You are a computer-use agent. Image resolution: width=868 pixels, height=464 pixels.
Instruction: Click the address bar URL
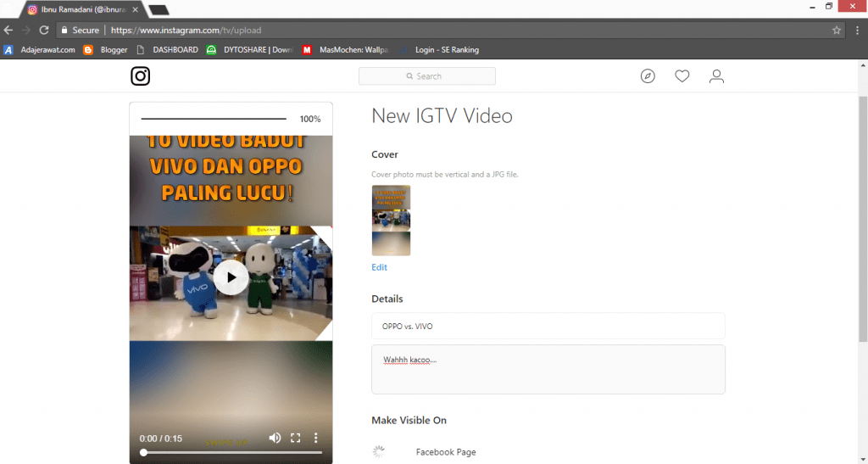186,30
